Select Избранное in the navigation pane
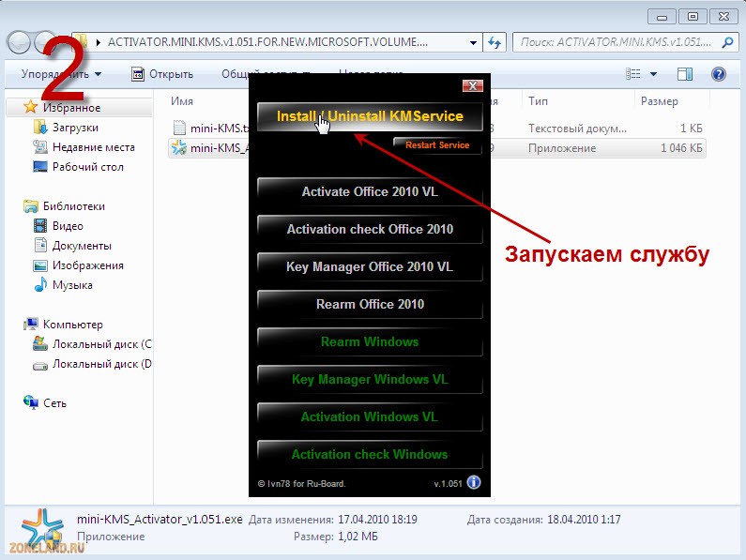 click(72, 108)
